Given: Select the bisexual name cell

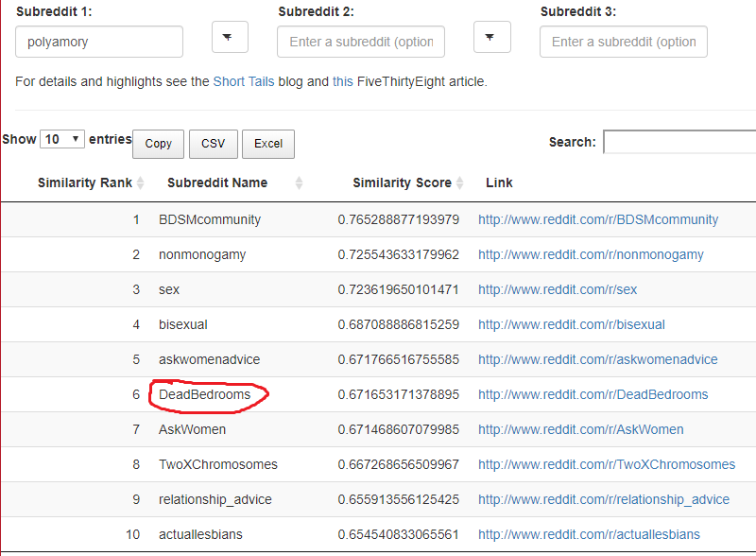Looking at the screenshot, I should 183,324.
